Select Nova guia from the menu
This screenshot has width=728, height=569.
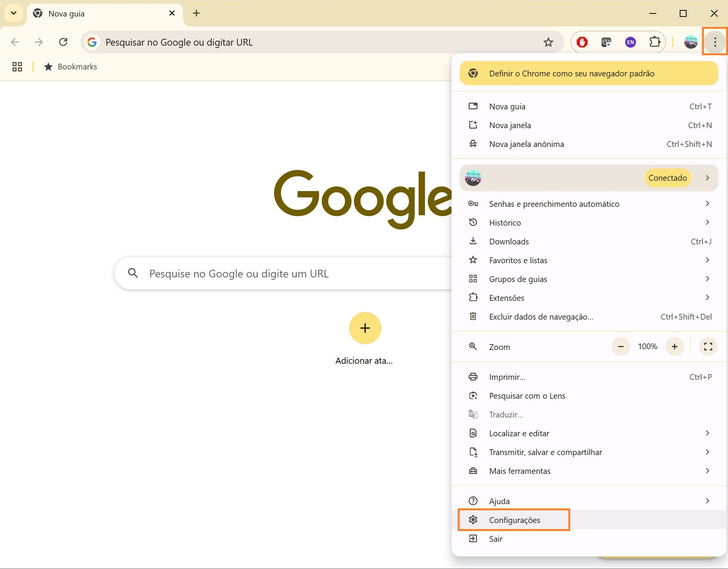point(589,107)
